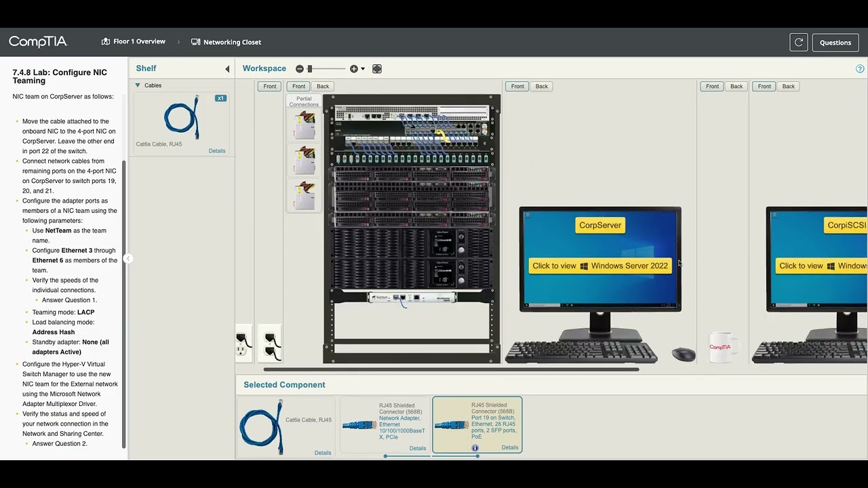Select the fiber patch panel in rack
Screen dimensions: 868x488
tap(412, 159)
